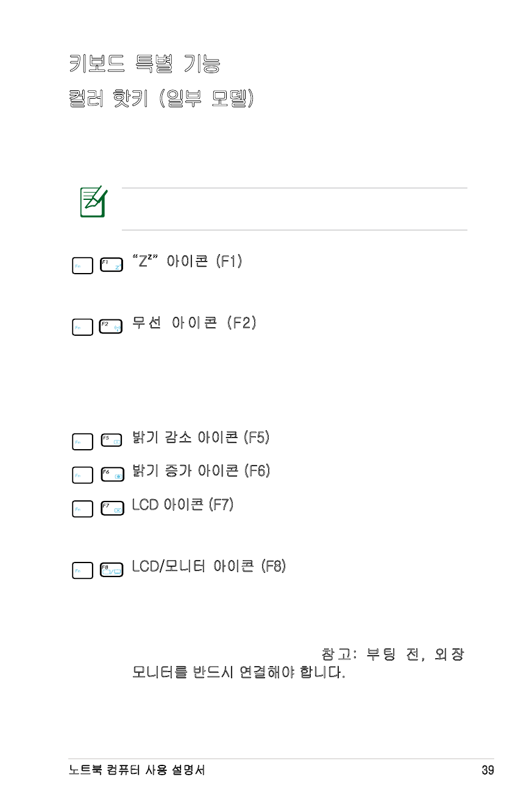The image size is (532, 802).
Task: Click the F2 wireless key icon
Action: [x=110, y=327]
